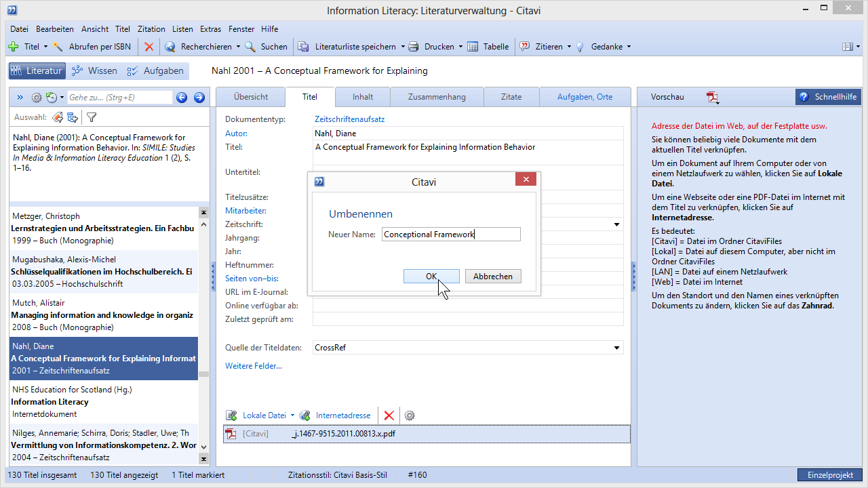Switch to the Zitate tab
This screenshot has width=868, height=488.
511,97
